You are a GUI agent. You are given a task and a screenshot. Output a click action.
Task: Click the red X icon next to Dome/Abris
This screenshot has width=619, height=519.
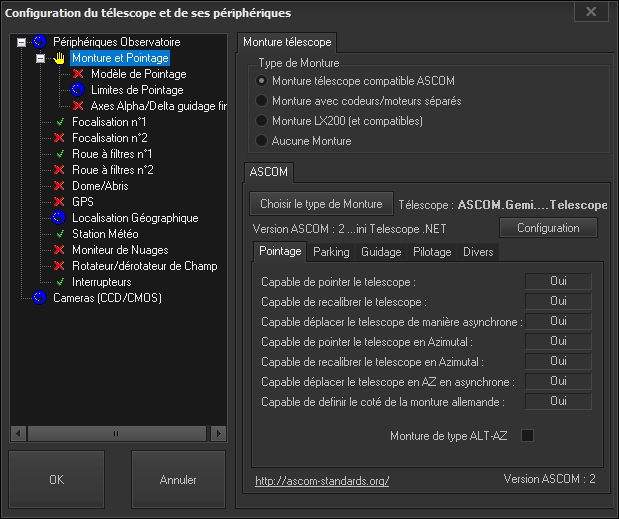pos(59,186)
